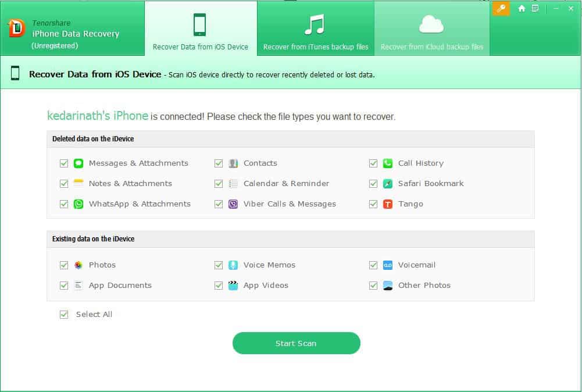Click the purple Viber icon
582x392 pixels.
(x=233, y=204)
